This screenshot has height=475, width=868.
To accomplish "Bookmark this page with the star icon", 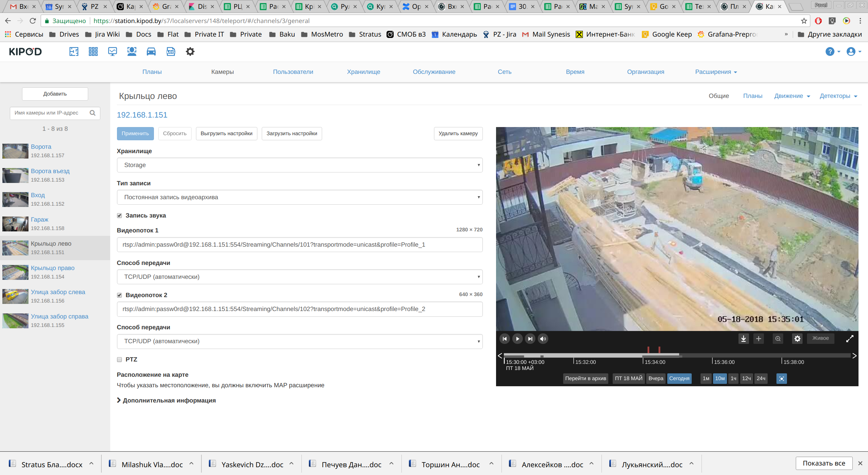I will tap(804, 21).
